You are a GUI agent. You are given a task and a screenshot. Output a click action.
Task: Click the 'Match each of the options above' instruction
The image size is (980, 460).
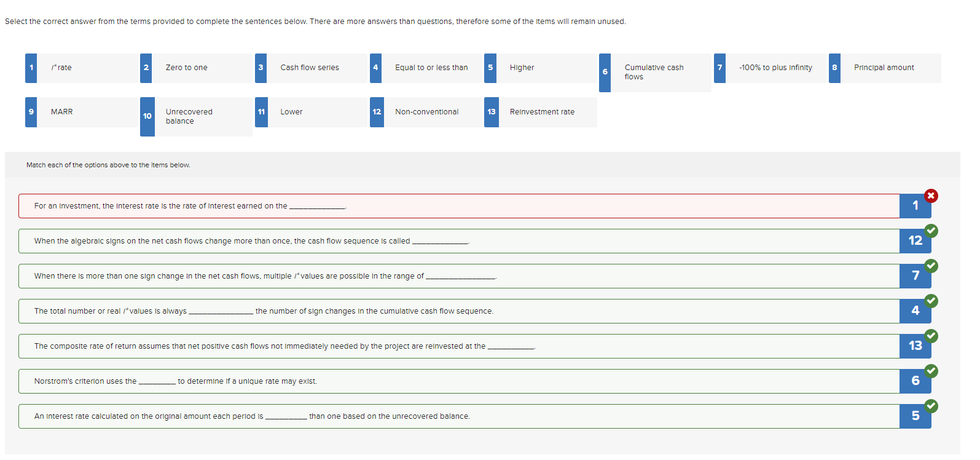(x=108, y=165)
